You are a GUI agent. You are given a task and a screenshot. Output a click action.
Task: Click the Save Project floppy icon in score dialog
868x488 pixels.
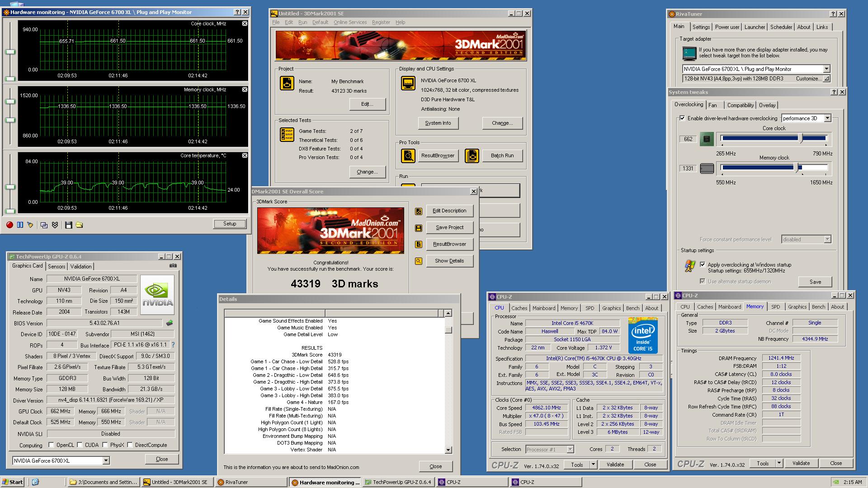pos(419,228)
